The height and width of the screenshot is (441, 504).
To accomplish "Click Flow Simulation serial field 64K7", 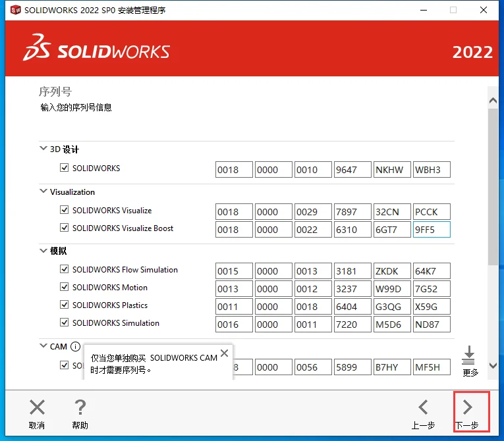I will coord(432,271).
